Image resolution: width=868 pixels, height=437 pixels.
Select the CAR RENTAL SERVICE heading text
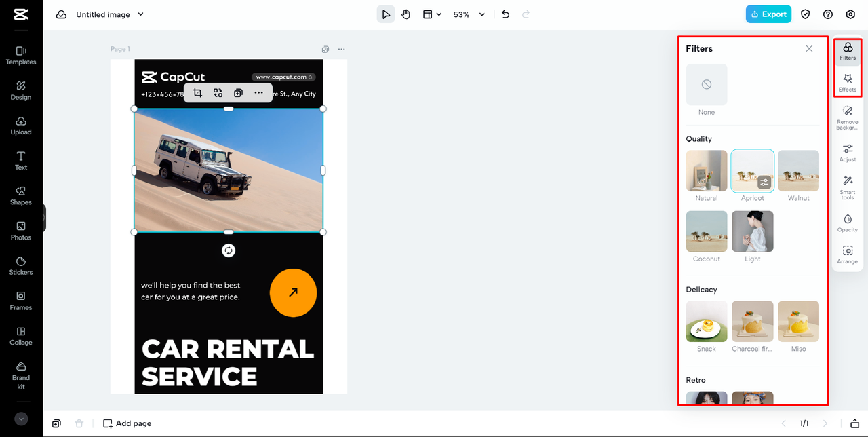tap(228, 362)
